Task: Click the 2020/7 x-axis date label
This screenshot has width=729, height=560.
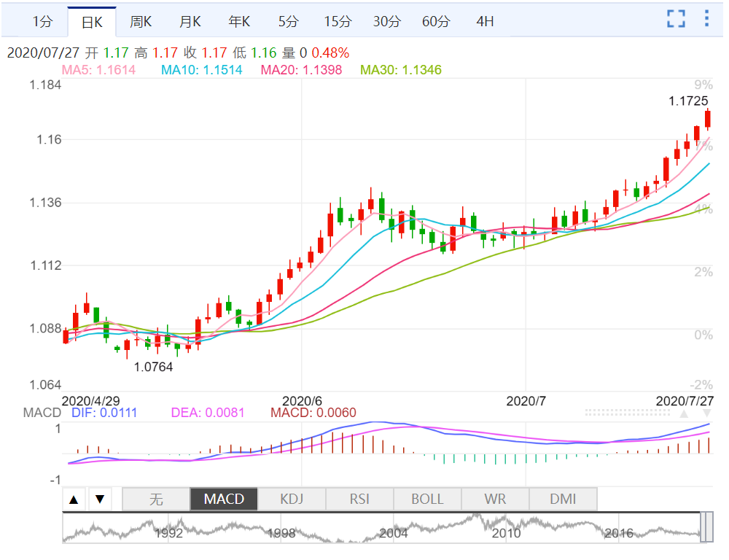Action: pyautogui.click(x=526, y=401)
